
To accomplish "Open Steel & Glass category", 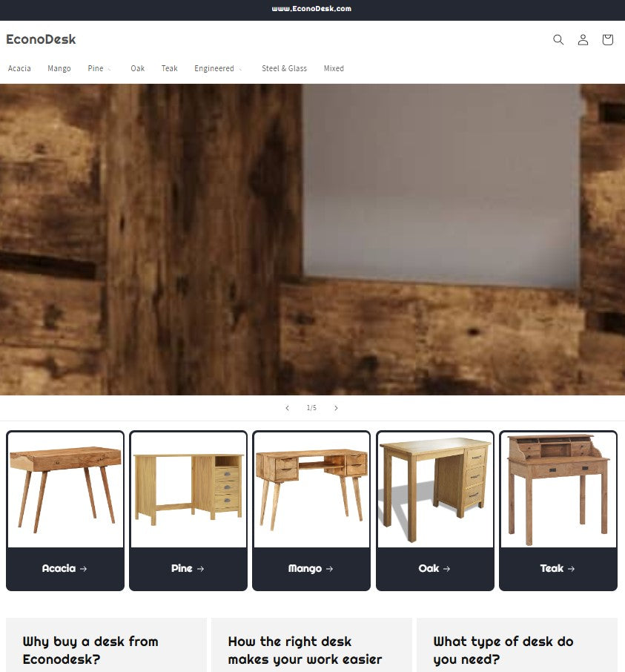I will point(284,68).
